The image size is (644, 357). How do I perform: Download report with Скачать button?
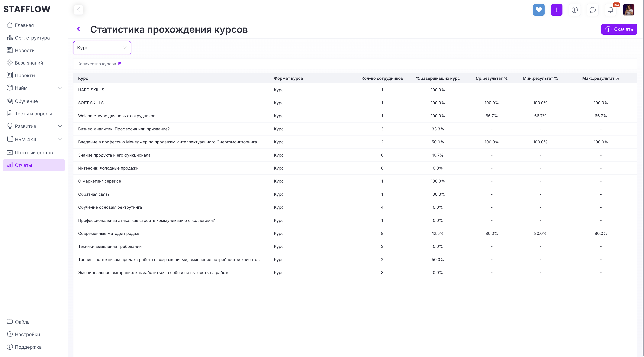[x=619, y=29]
